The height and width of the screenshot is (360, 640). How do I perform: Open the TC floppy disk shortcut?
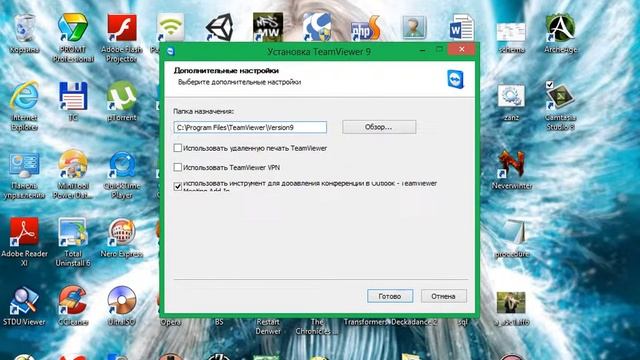pos(73,96)
